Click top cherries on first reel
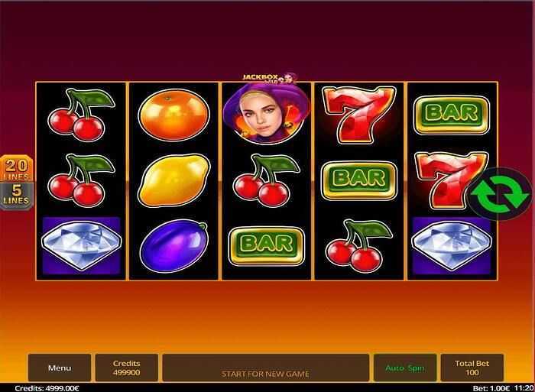 coord(81,115)
